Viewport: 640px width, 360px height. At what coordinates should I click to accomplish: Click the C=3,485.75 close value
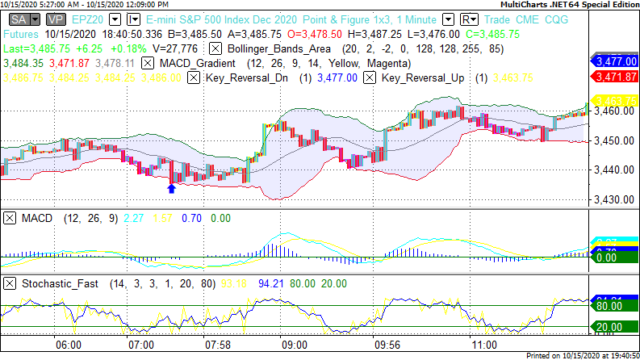coord(493,34)
